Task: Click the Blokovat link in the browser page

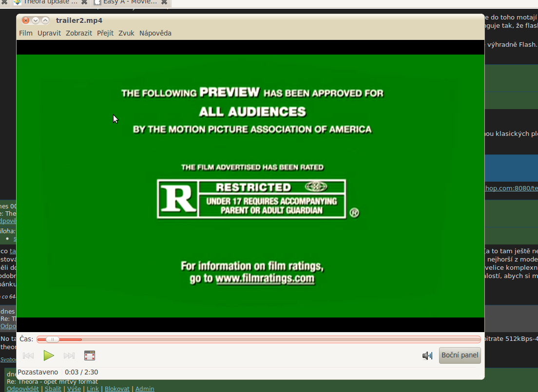Action: 117,389
